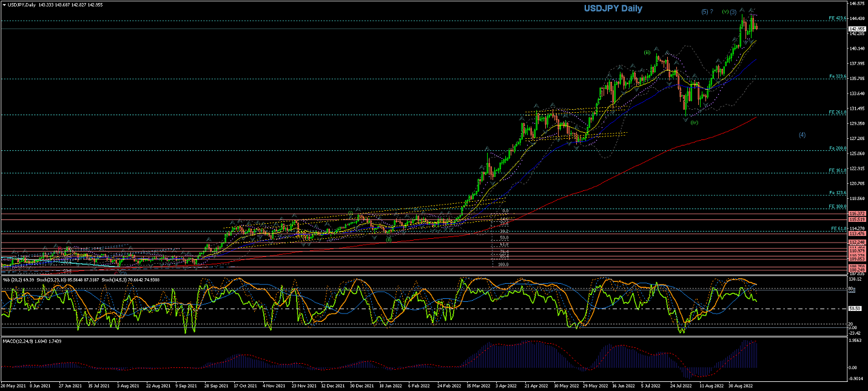Select the '(5) ?' wave label
Viewport: 868px width, 391px height.
[707, 12]
